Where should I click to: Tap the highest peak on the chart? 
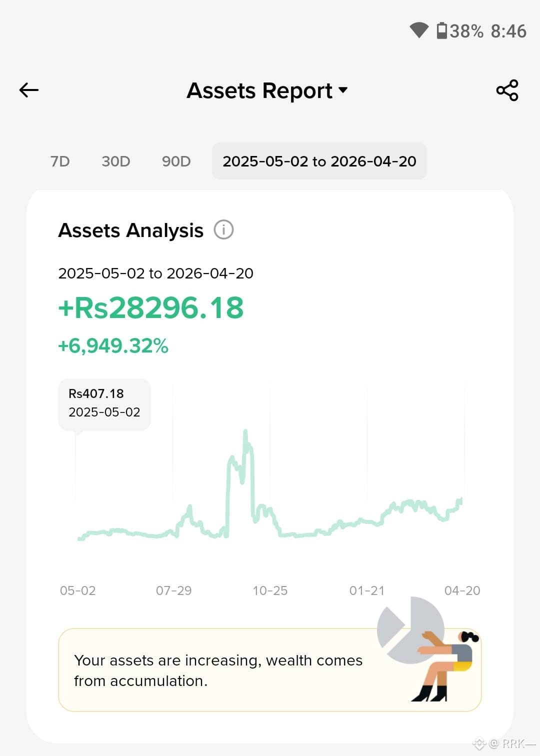pyautogui.click(x=245, y=431)
